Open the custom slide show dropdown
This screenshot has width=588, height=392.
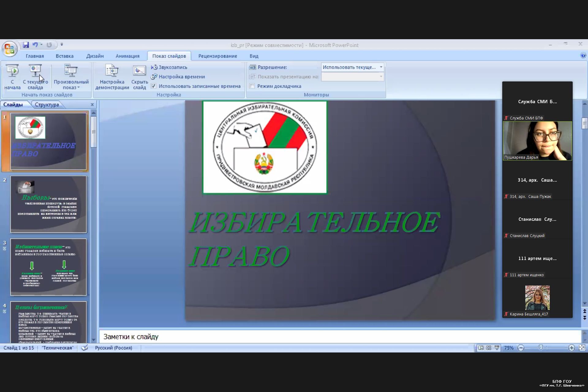pyautogui.click(x=71, y=77)
